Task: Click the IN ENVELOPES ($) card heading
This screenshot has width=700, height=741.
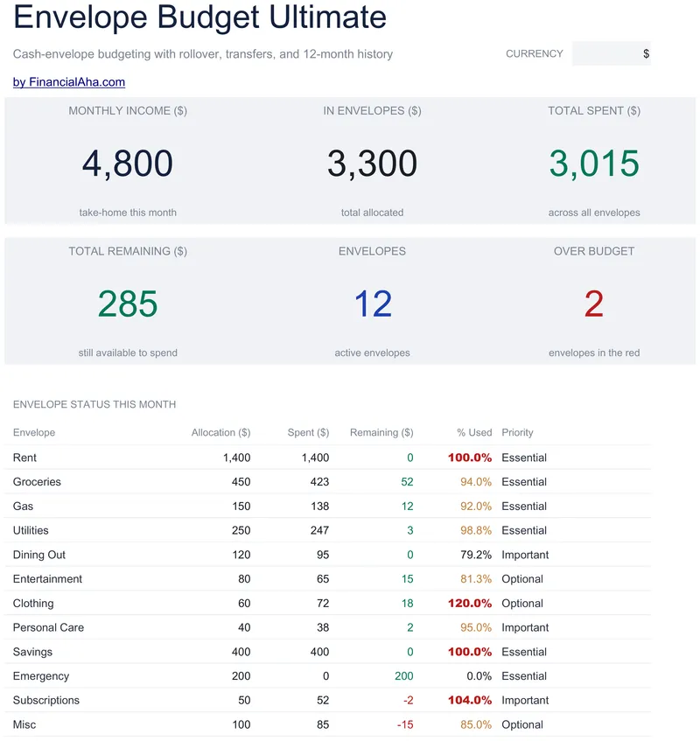Action: pyautogui.click(x=372, y=110)
